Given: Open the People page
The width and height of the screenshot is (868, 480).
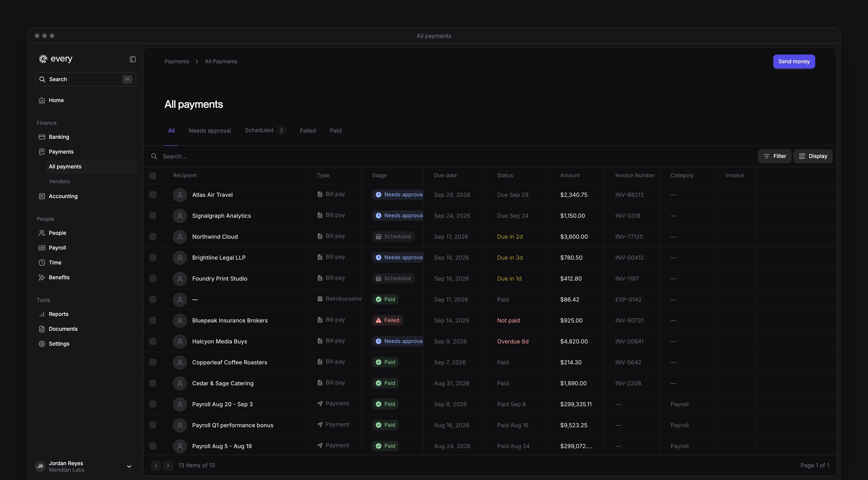Looking at the screenshot, I should [85, 233].
